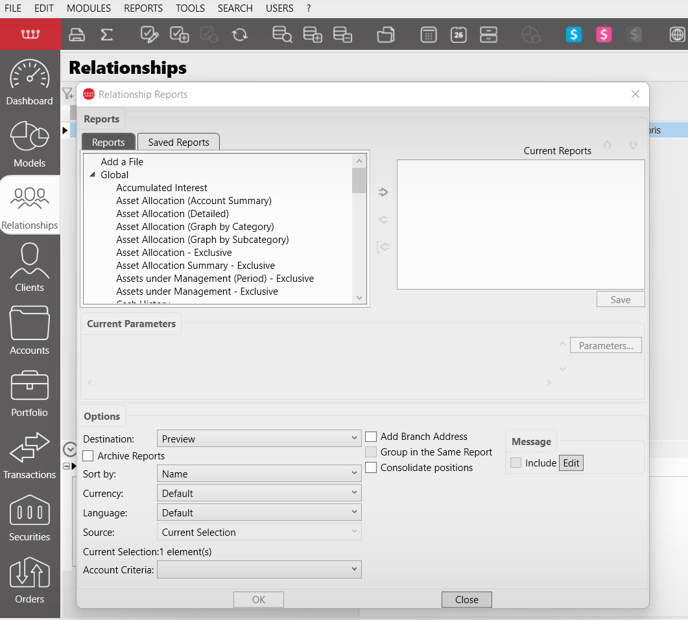Expand the Sort by dropdown
This screenshot has height=620, width=688.
[259, 474]
